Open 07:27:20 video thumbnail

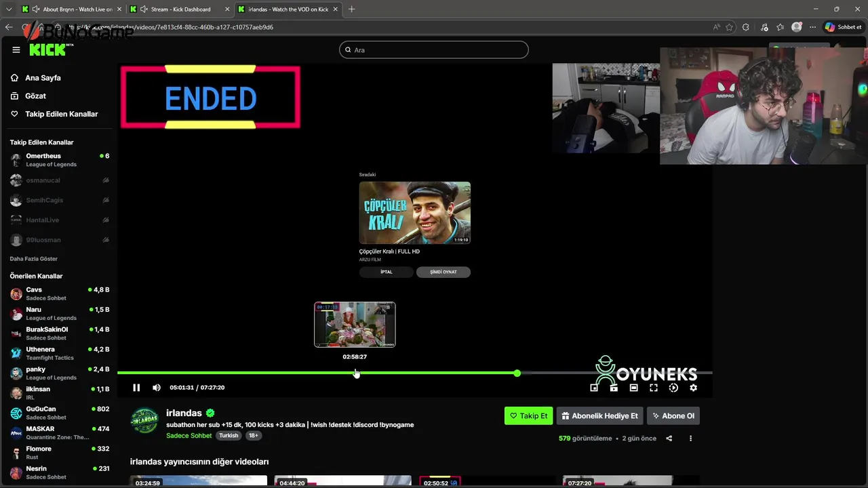pyautogui.click(x=631, y=481)
